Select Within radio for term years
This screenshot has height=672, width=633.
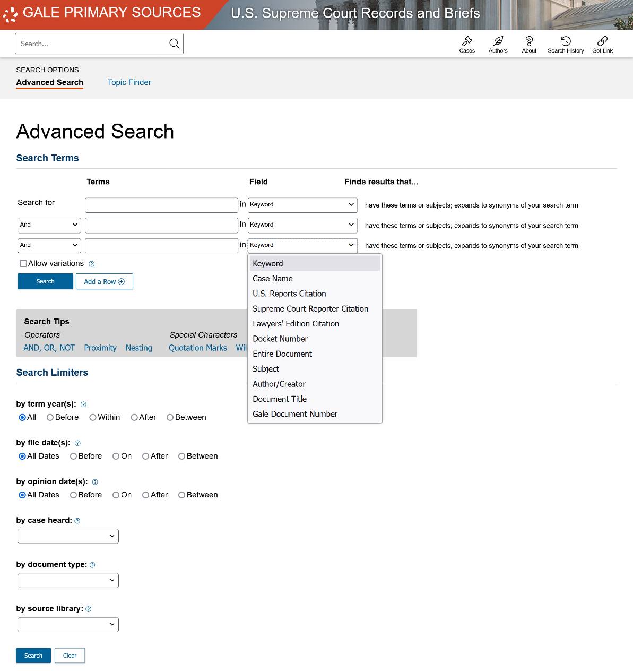click(x=93, y=417)
